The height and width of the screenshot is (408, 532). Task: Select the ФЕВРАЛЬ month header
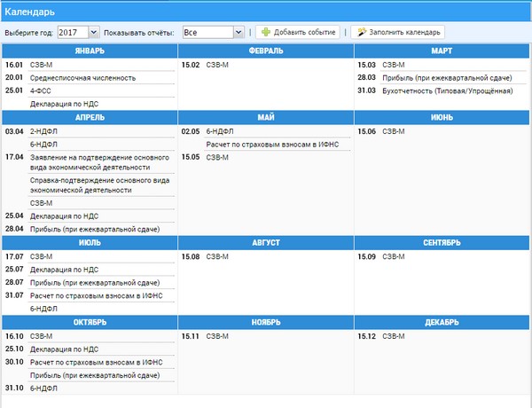coord(265,51)
